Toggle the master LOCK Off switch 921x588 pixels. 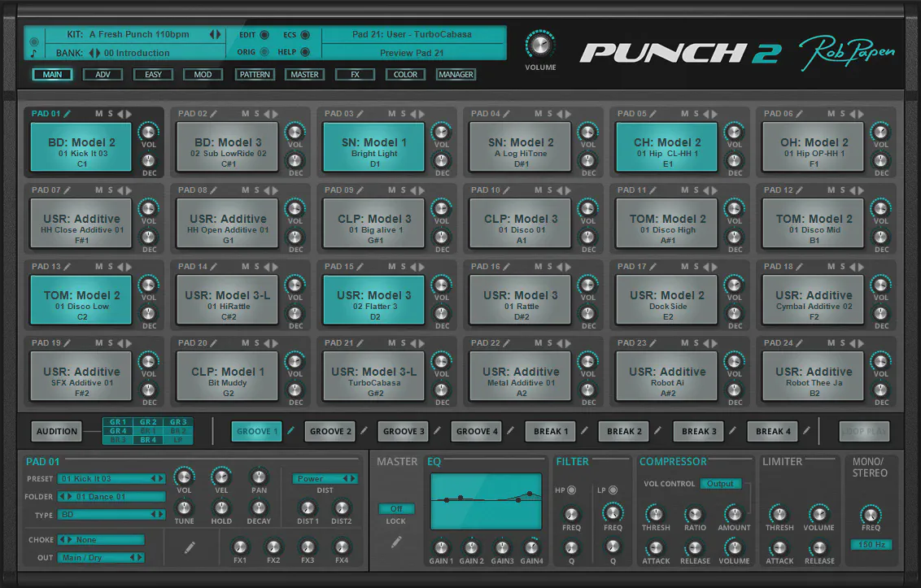(x=396, y=509)
